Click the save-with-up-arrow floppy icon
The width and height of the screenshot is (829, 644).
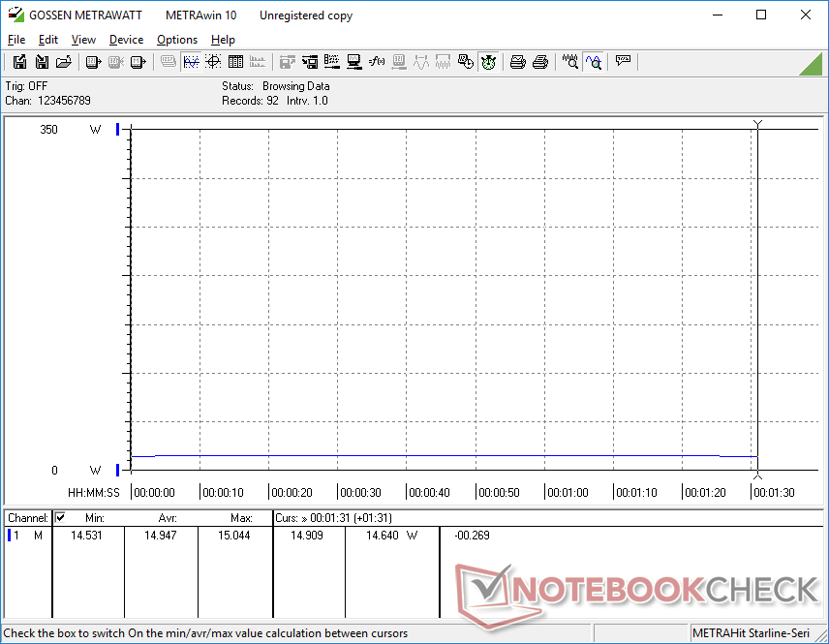(x=19, y=62)
